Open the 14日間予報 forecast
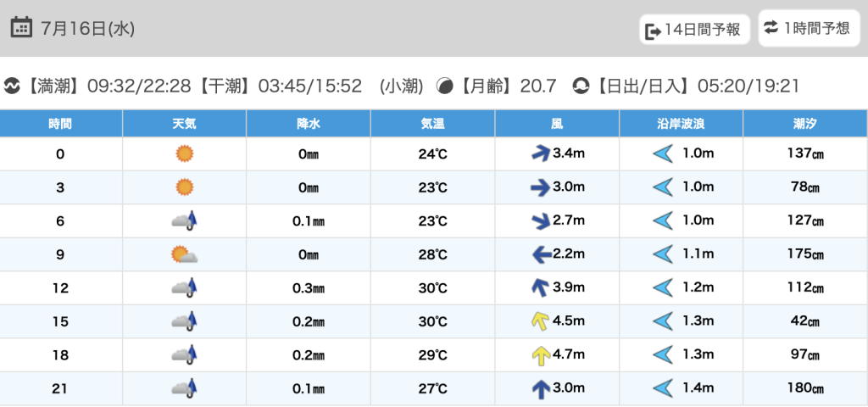 point(694,31)
